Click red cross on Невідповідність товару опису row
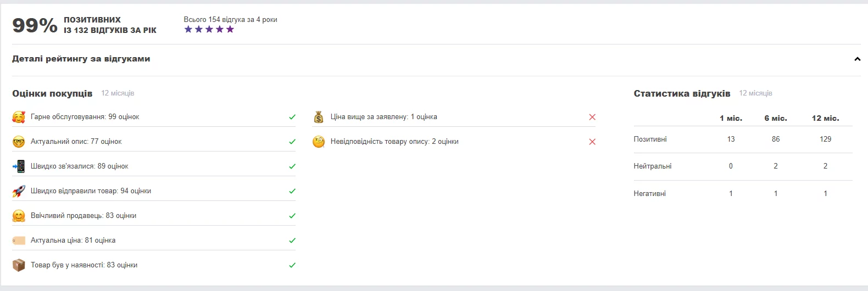The height and width of the screenshot is (291, 868). [x=592, y=142]
